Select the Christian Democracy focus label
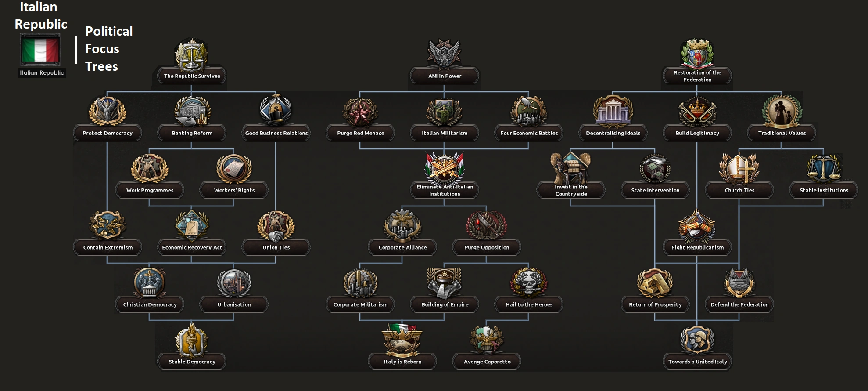 (150, 304)
